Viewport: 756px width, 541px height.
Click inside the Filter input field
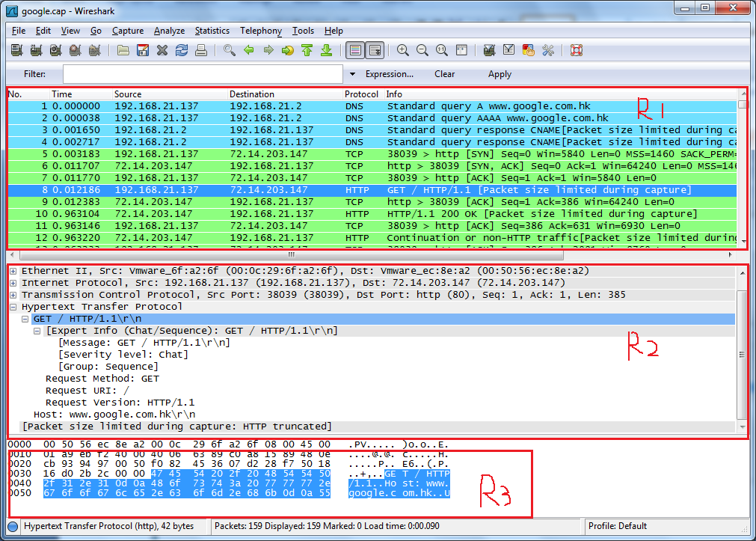coord(203,74)
